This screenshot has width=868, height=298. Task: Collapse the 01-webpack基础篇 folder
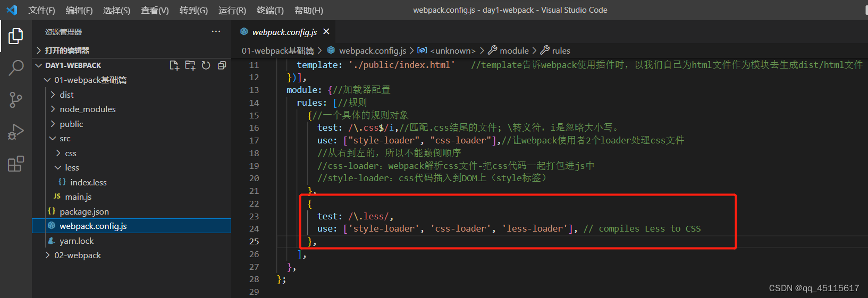(x=132, y=80)
